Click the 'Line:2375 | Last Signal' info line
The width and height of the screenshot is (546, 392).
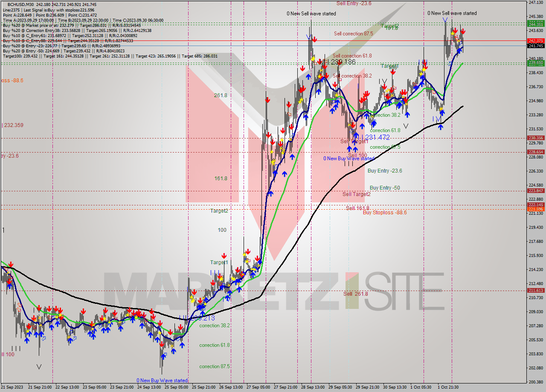[x=49, y=10]
